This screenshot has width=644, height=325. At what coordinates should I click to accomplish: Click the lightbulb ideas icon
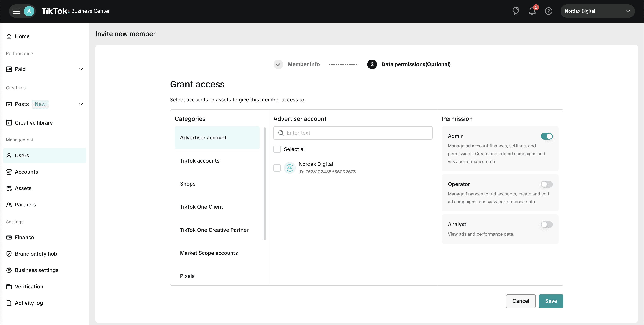tap(516, 11)
